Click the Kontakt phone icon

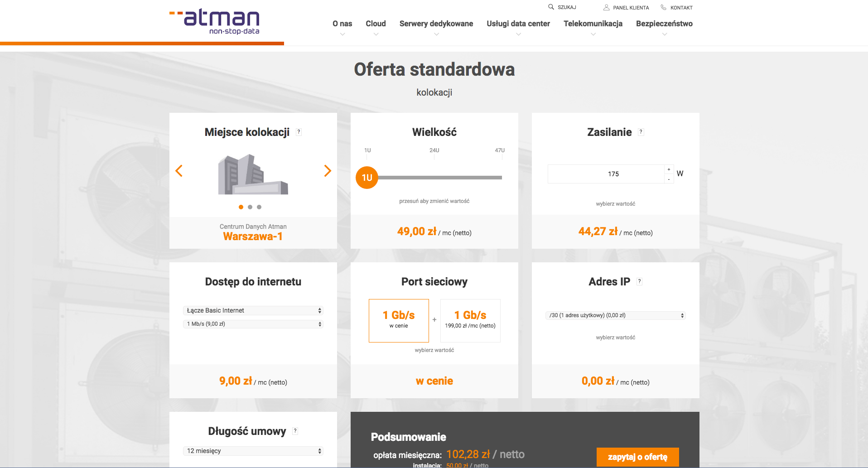point(663,7)
